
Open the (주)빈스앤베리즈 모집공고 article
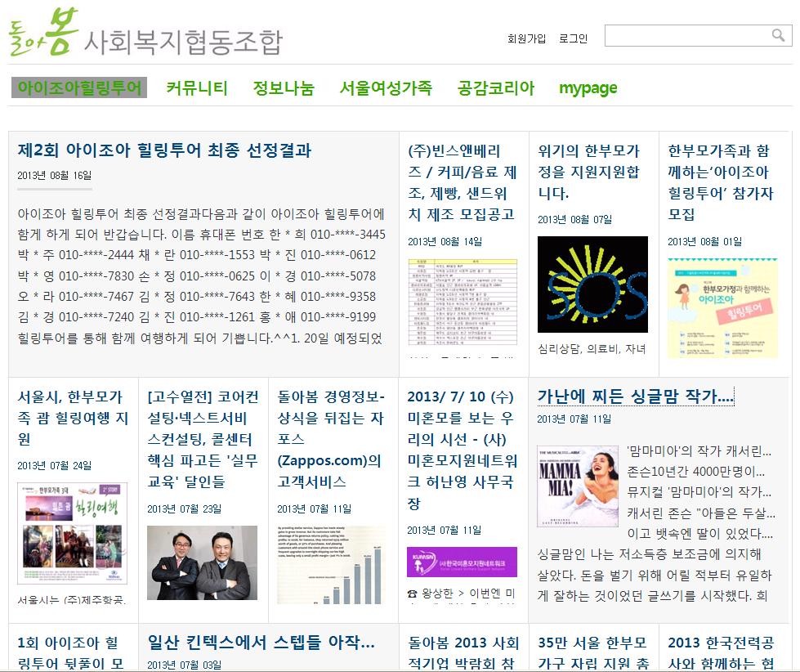tap(463, 182)
